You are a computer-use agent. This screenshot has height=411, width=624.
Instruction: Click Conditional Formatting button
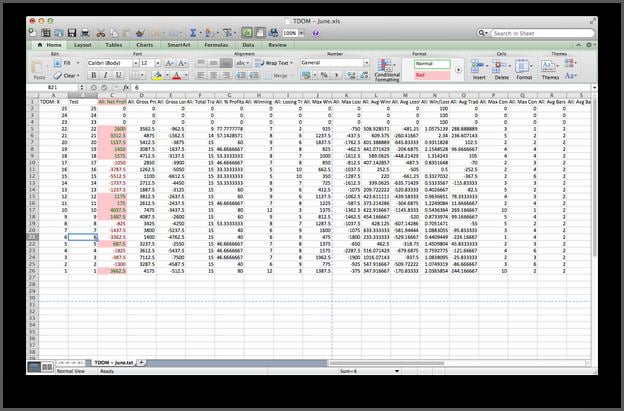(x=386, y=70)
